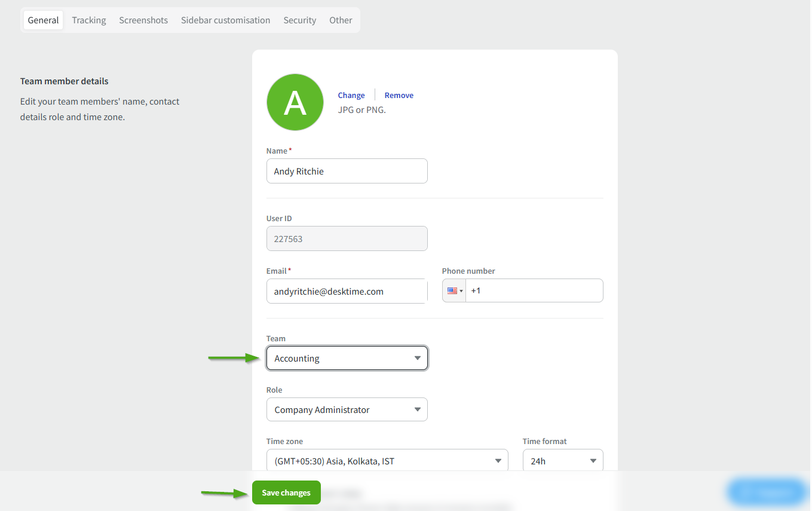
Task: Click the green avatar circle with letter A
Action: coord(295,102)
